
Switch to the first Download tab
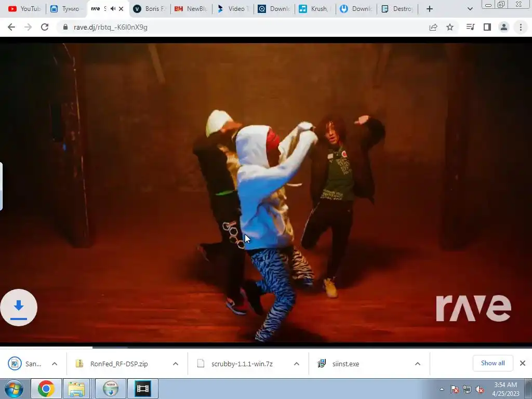[x=274, y=9]
